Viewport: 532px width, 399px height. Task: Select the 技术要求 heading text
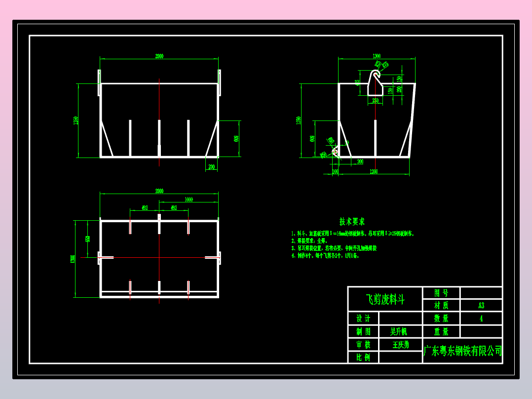(x=352, y=222)
